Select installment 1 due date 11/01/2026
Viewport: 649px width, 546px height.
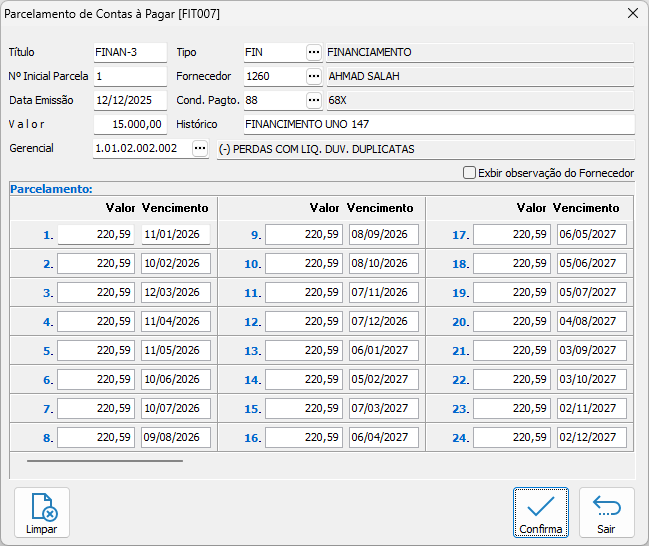[175, 235]
